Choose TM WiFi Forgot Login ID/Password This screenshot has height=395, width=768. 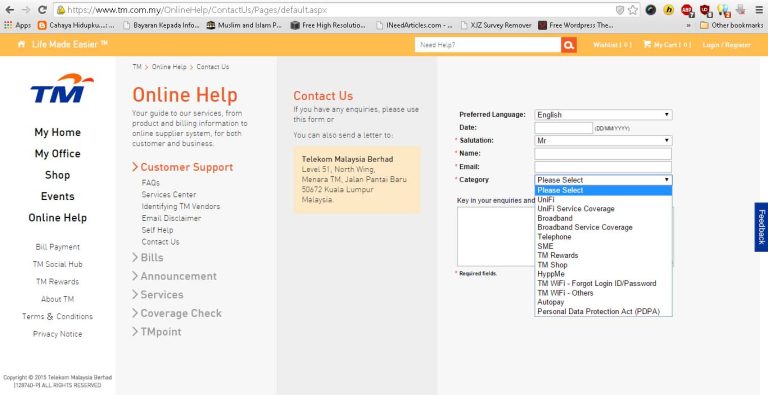tap(603, 283)
